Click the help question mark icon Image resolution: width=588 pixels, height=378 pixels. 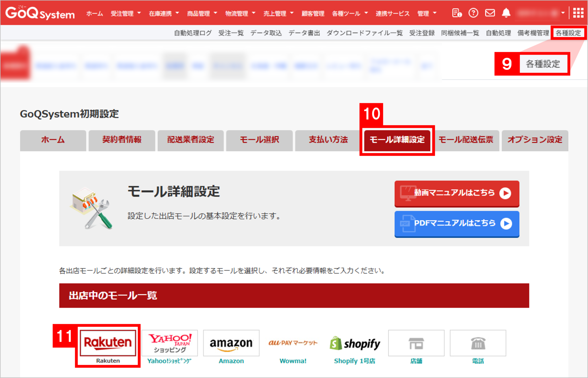[x=474, y=13]
